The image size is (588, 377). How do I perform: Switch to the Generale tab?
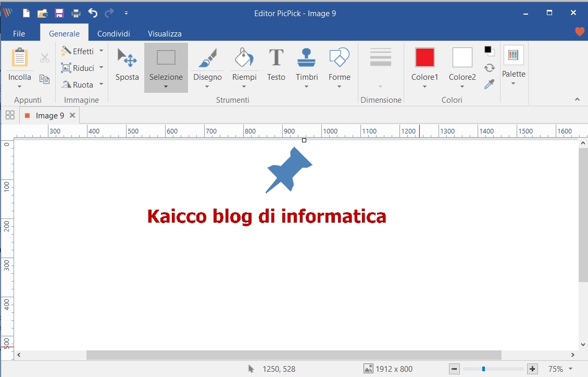[x=64, y=34]
